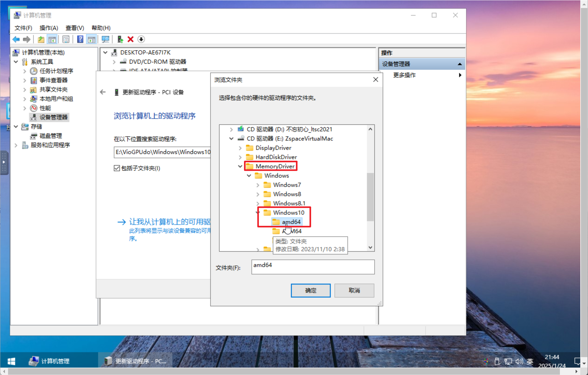
Task: Click volume icon in system tray
Action: pyautogui.click(x=519, y=361)
